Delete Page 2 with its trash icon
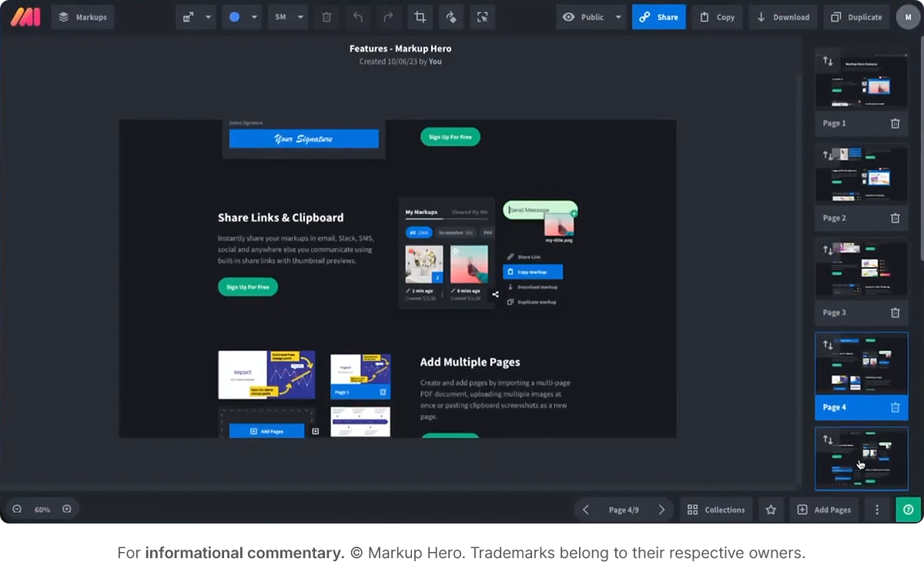Viewport: 924px width, 562px height. point(895,218)
